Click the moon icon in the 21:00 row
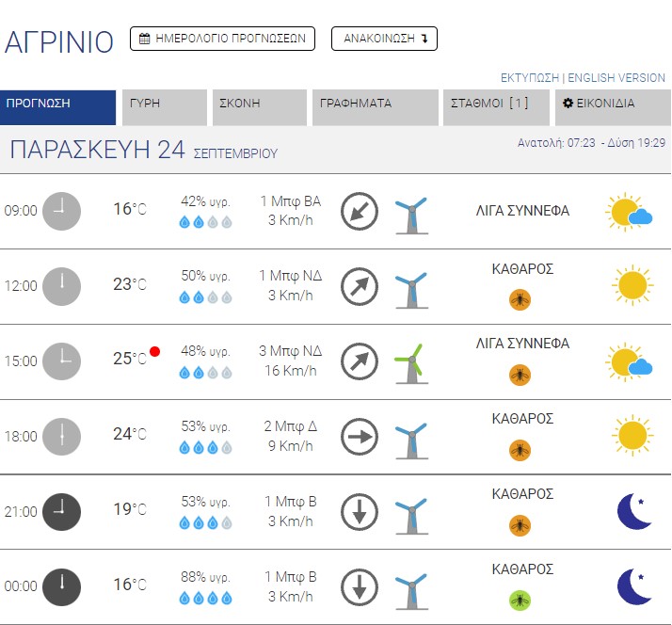 (x=634, y=511)
